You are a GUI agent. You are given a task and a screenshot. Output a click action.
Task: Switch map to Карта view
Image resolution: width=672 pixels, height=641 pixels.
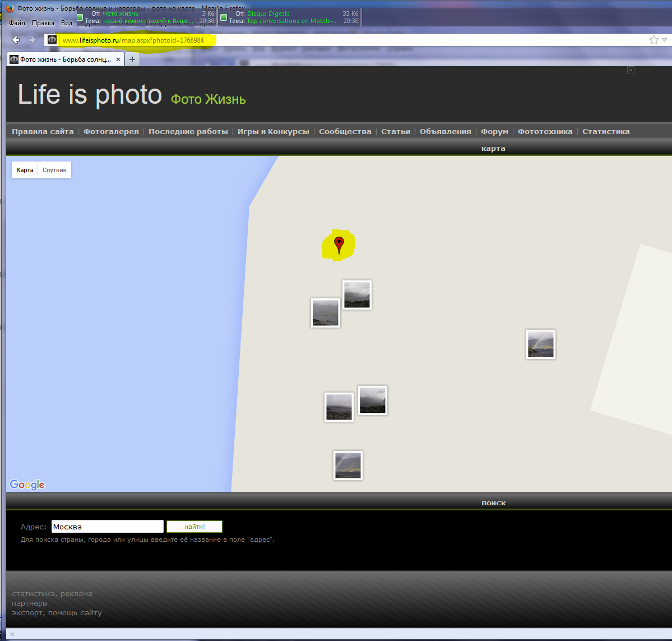click(25, 170)
